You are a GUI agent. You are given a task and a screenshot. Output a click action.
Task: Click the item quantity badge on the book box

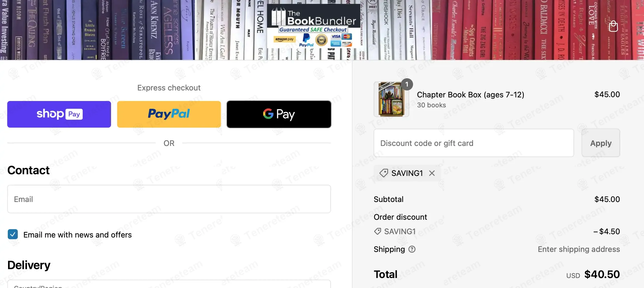click(407, 84)
